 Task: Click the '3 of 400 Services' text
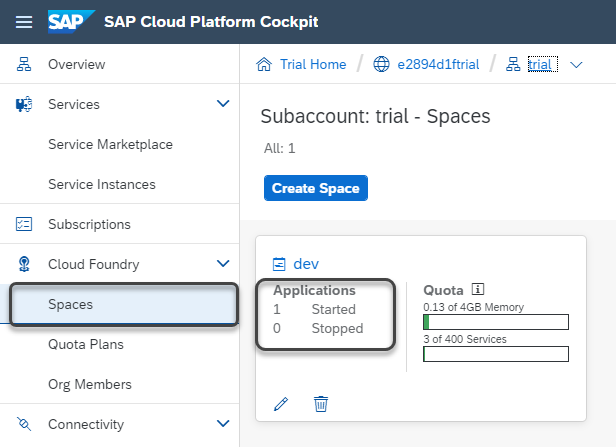pyautogui.click(x=465, y=339)
